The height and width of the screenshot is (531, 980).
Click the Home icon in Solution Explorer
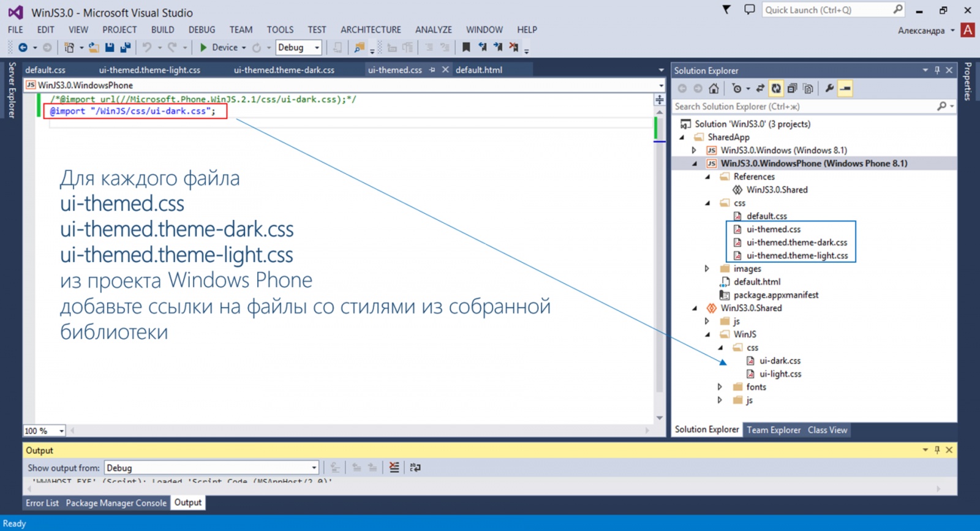714,89
